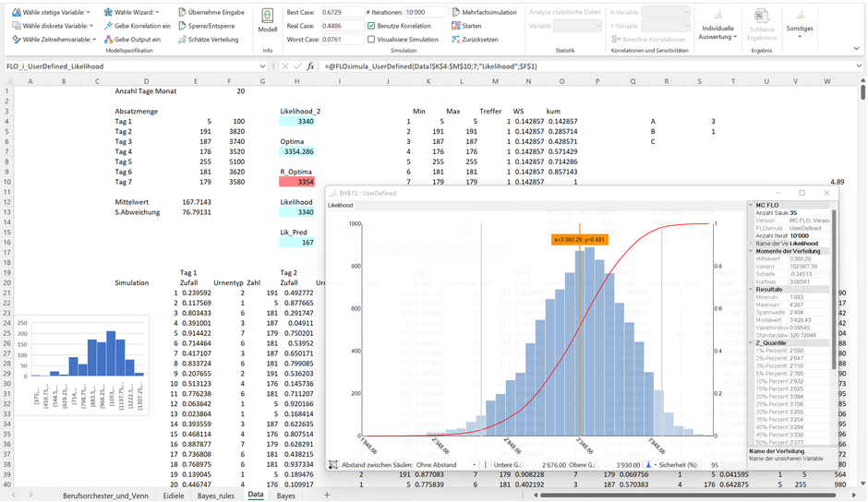Click the Worst Case input field
Screen dimensions: 868x502
click(343, 40)
